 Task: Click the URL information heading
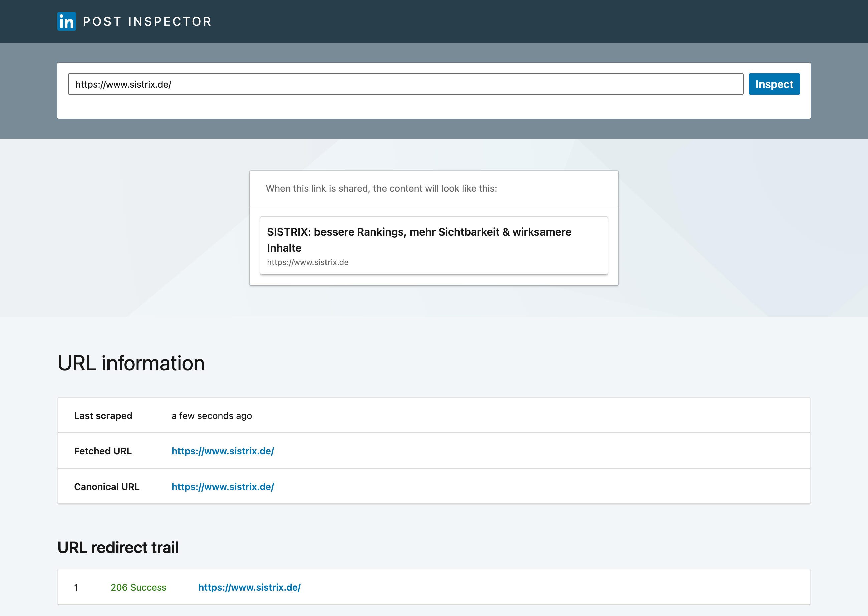(x=131, y=363)
